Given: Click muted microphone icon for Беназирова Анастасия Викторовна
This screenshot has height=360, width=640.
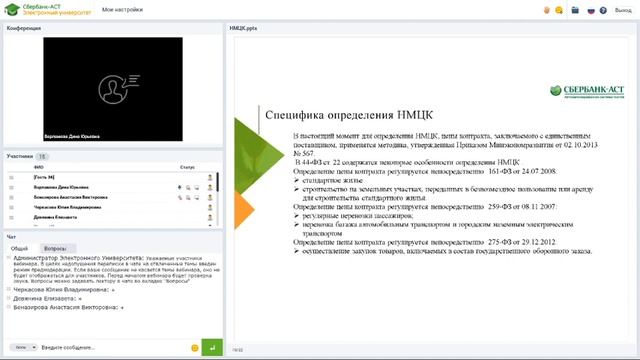Looking at the screenshot, I should [x=180, y=198].
